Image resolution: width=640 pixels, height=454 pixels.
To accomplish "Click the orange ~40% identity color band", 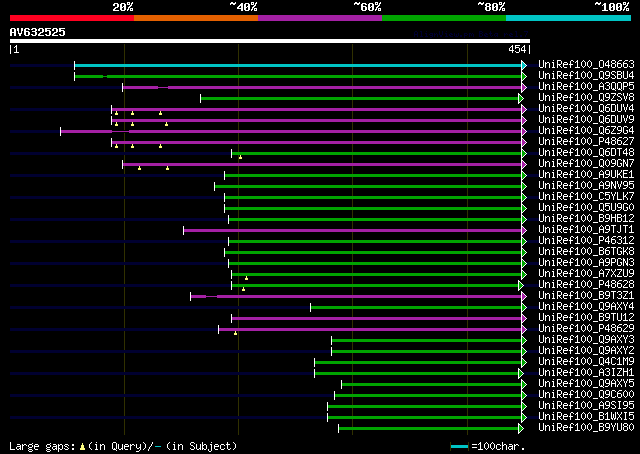I will click(196, 18).
